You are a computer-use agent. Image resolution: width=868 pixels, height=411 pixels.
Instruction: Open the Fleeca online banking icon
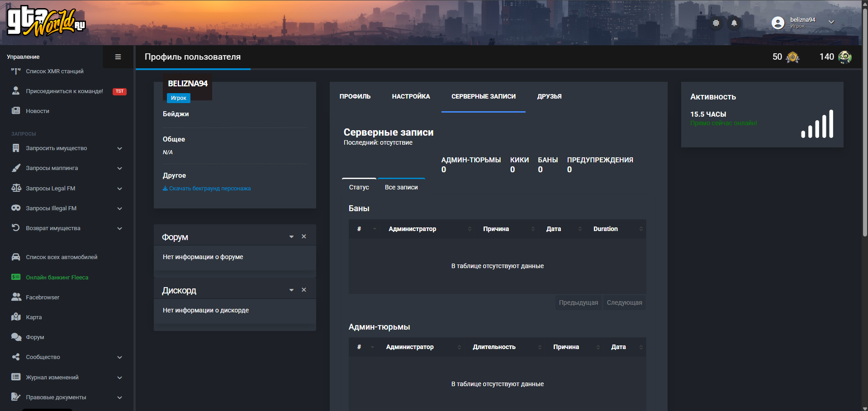coord(16,277)
